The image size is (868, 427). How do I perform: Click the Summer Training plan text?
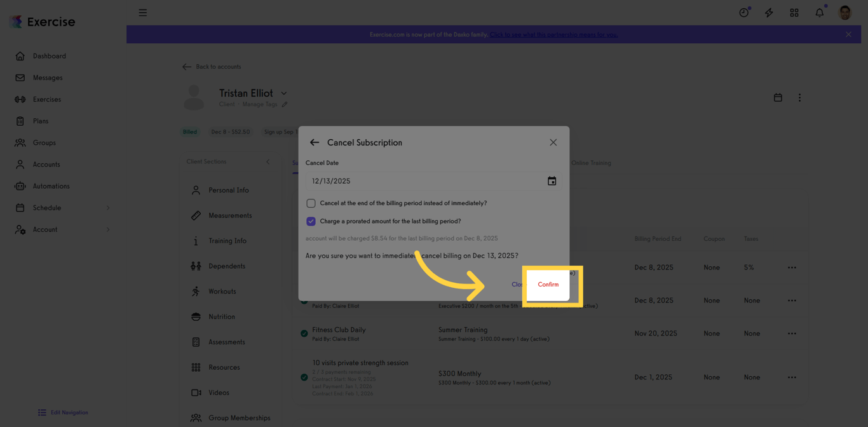click(x=463, y=330)
